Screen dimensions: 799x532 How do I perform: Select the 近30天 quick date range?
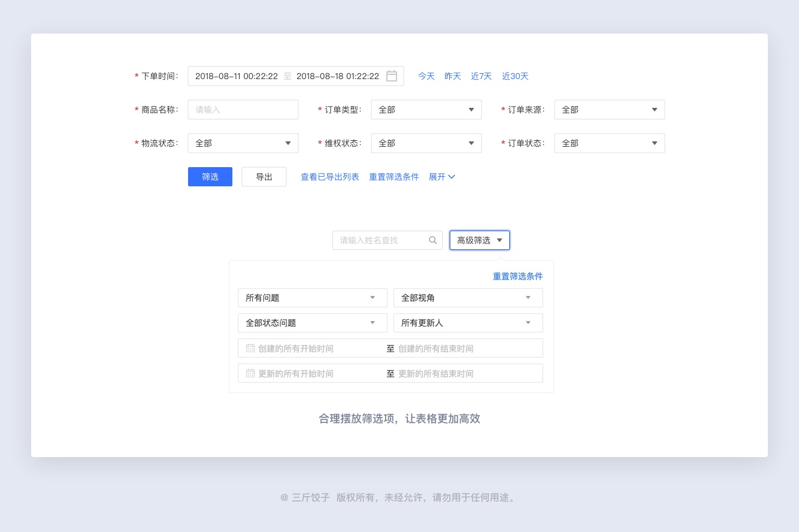(515, 76)
